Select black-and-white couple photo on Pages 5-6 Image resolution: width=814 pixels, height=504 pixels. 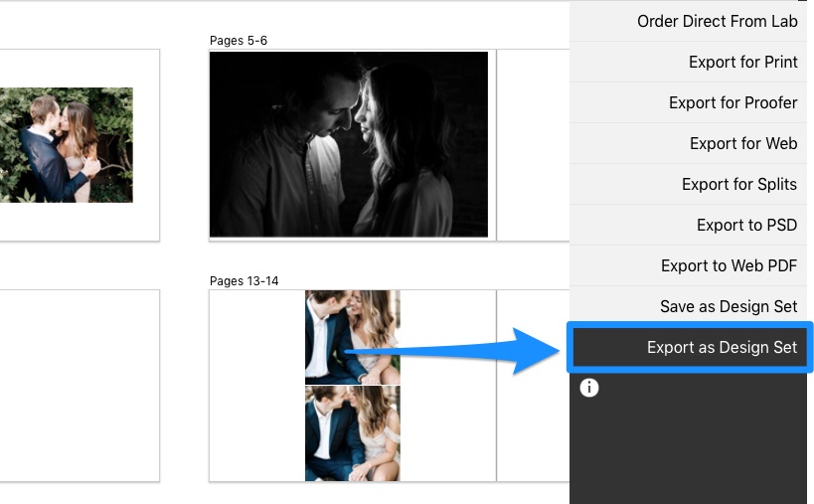348,144
